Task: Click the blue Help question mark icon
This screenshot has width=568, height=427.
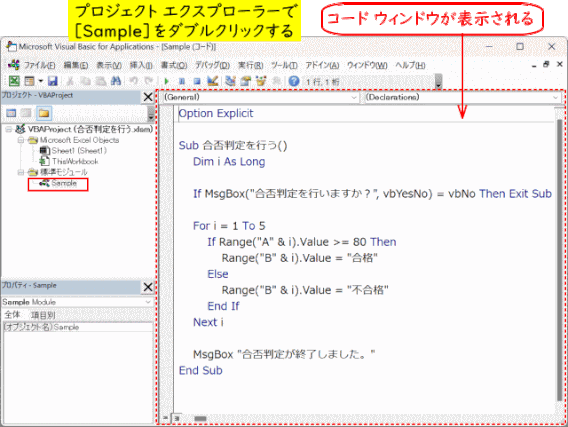Action: click(294, 81)
